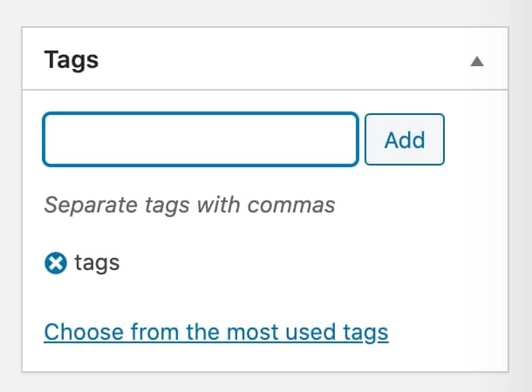Click the Separate tags with commas hint
The image size is (532, 392).
coord(189,206)
